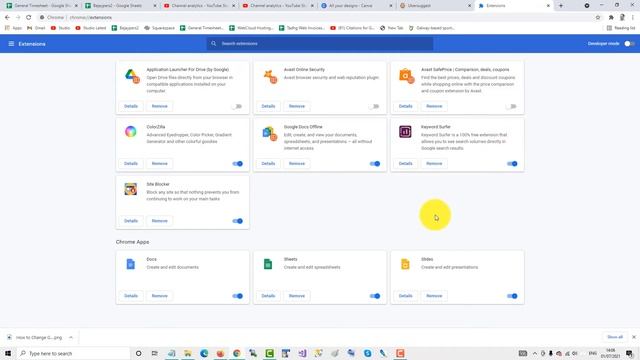
Task: Open a new browser tab
Action: (561, 6)
